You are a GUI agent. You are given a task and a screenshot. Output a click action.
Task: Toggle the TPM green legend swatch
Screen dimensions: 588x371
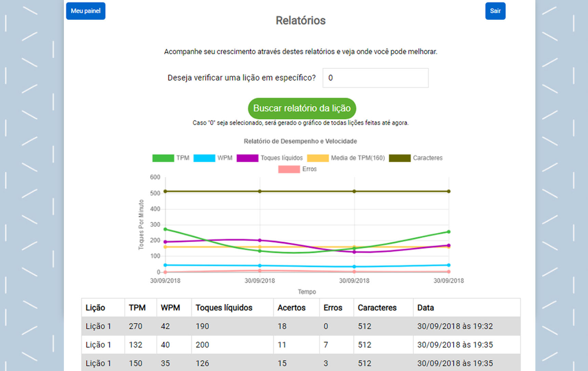point(163,158)
